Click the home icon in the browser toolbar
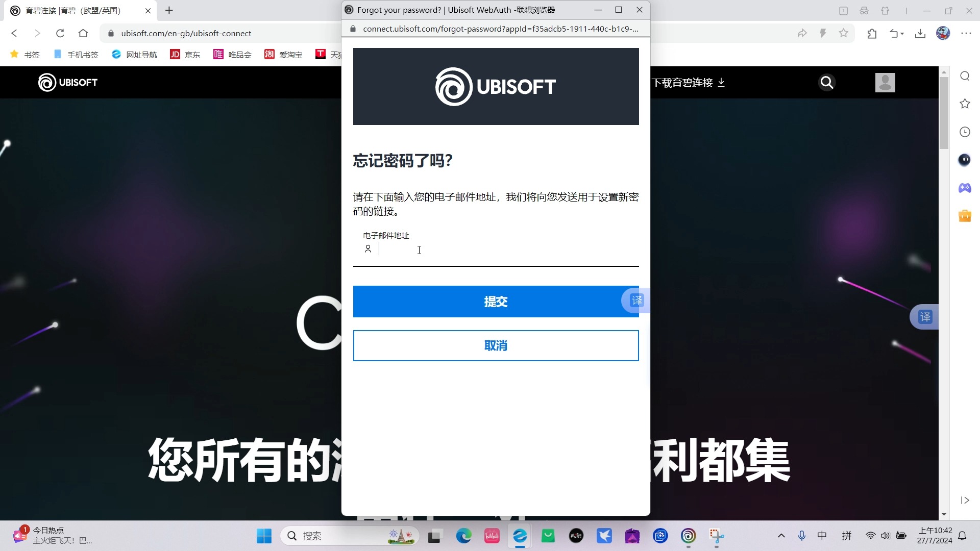Image resolution: width=980 pixels, height=551 pixels. pos(83,33)
